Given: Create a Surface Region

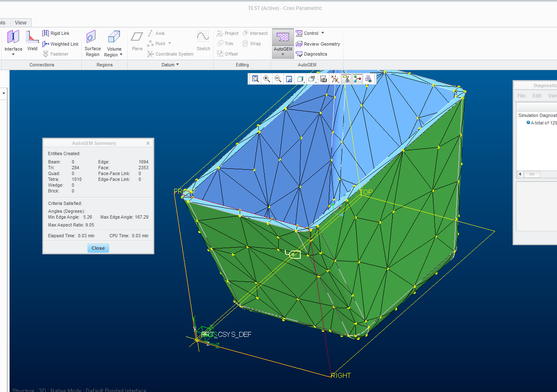Looking at the screenshot, I should click(92, 43).
